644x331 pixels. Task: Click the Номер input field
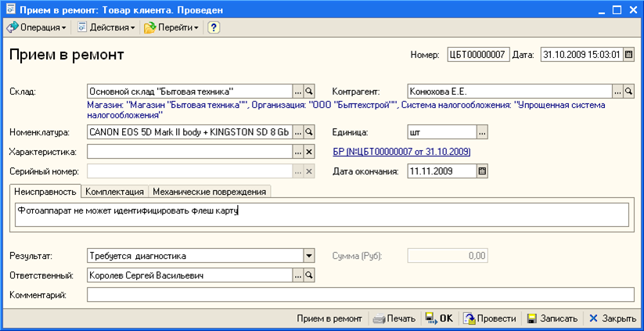point(478,55)
